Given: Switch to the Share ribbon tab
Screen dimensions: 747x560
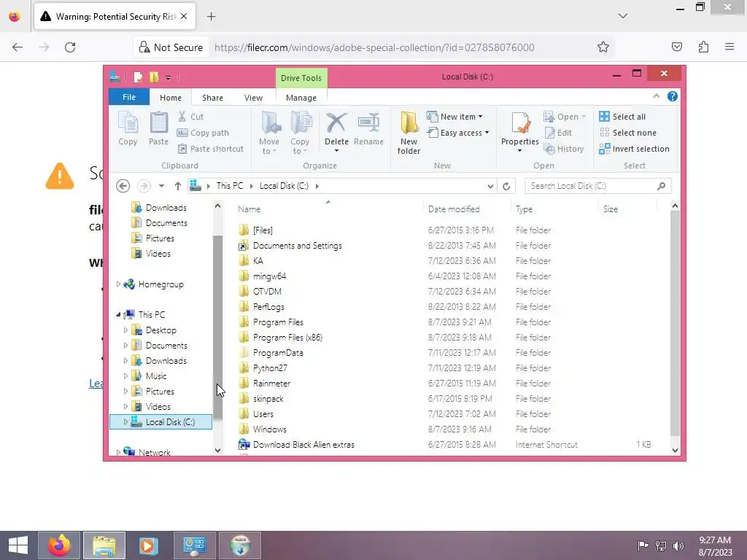Looking at the screenshot, I should point(212,98).
